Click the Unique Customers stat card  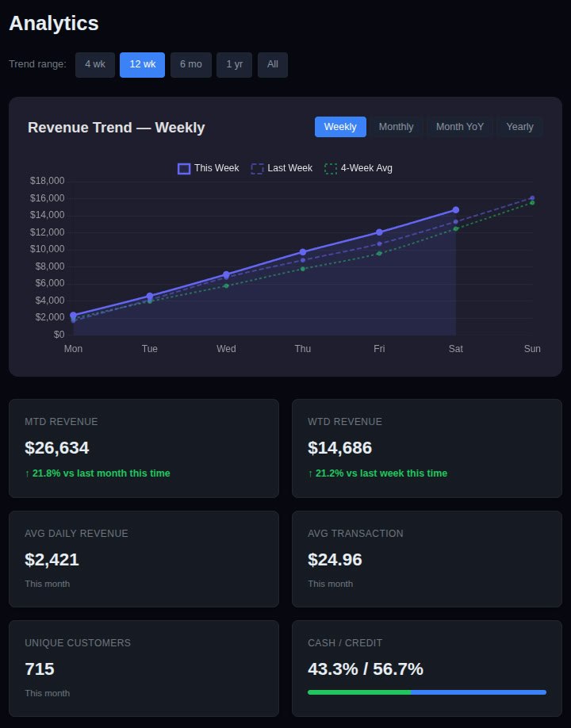144,668
